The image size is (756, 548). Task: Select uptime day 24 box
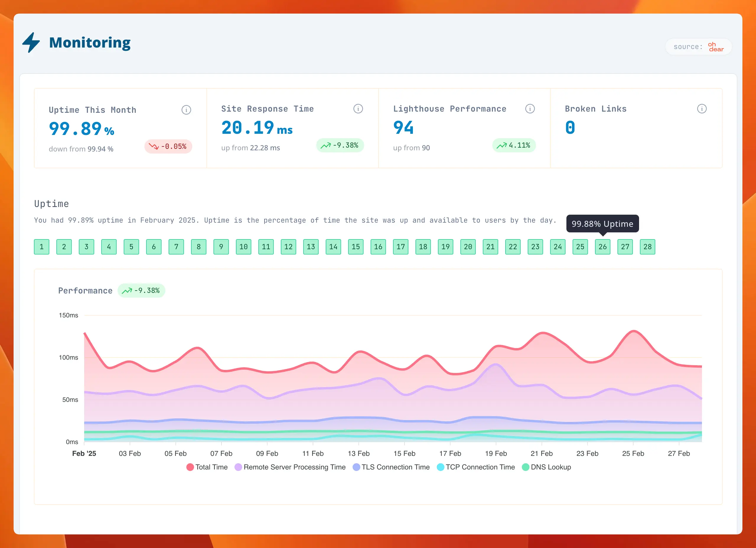[x=558, y=247]
